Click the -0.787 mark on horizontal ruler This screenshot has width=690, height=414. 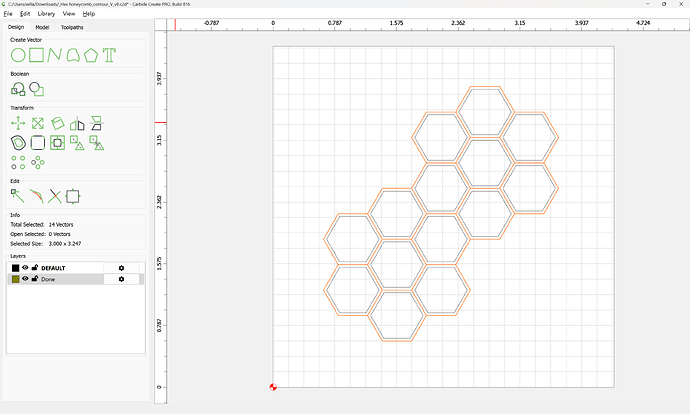pyautogui.click(x=212, y=23)
